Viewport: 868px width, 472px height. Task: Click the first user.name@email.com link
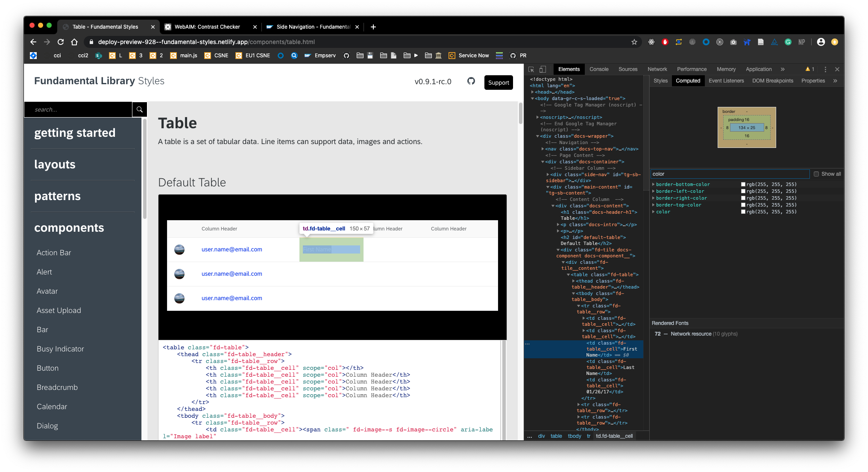click(232, 250)
